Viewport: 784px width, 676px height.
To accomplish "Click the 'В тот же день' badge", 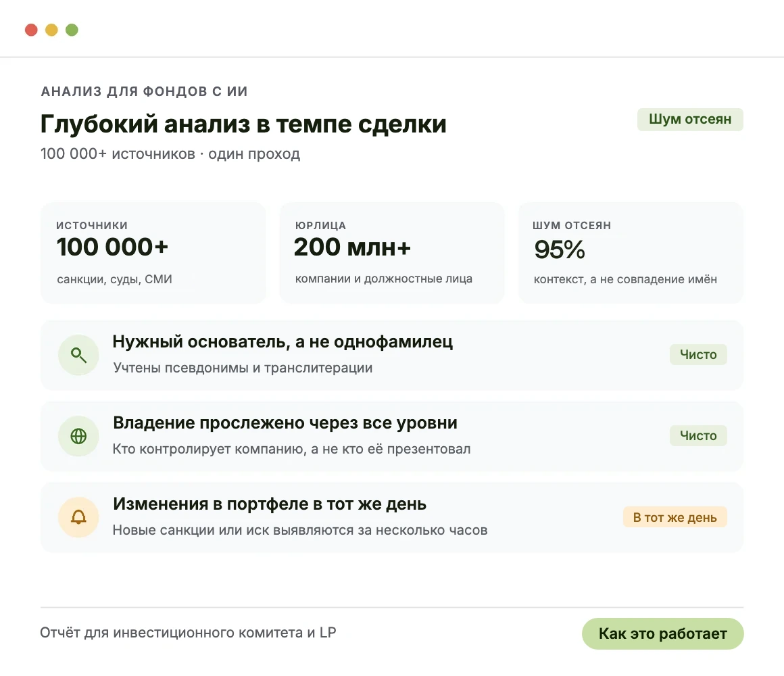I will [x=675, y=517].
